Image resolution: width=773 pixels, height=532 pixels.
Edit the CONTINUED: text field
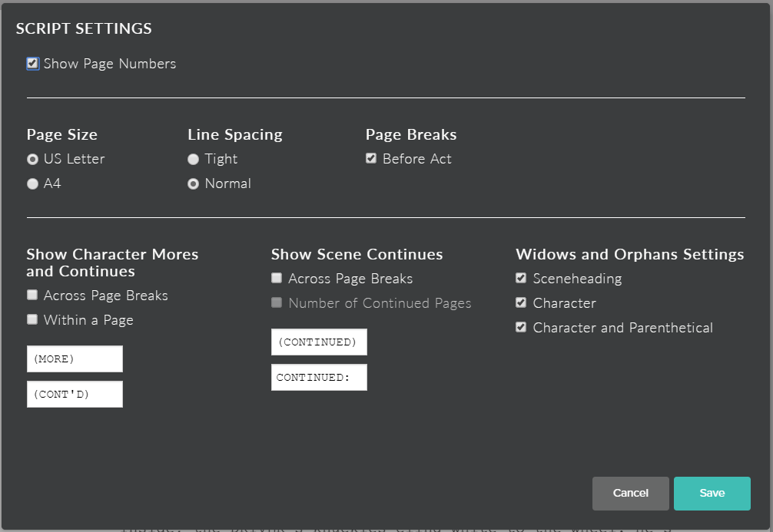pos(319,378)
